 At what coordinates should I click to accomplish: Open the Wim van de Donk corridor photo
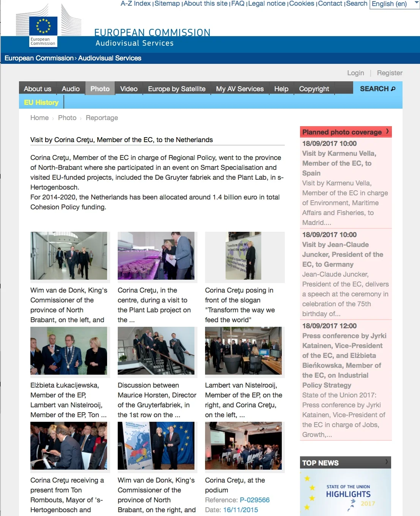pos(69,256)
